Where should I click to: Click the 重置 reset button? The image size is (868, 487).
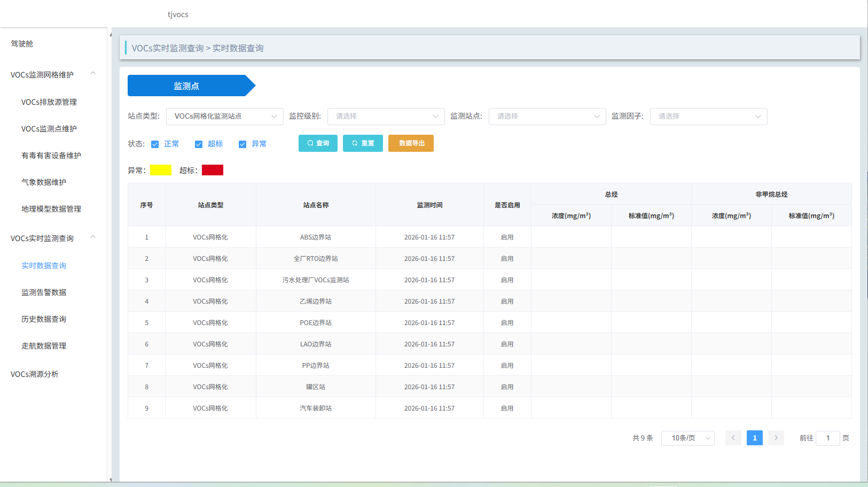(363, 143)
